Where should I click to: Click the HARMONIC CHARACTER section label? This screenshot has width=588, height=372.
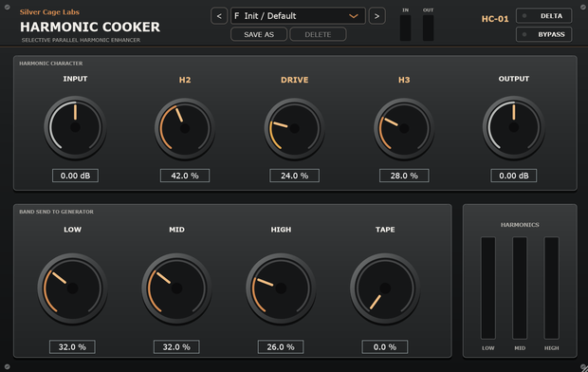click(x=51, y=64)
